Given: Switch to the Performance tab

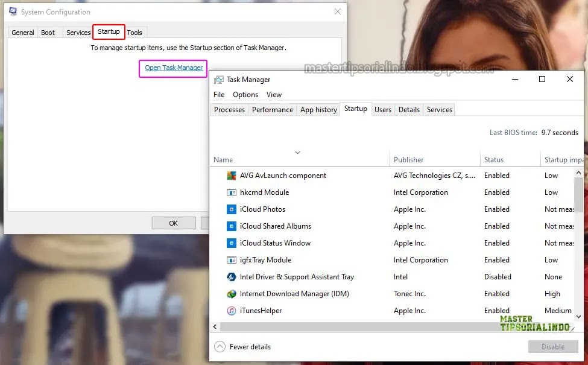Looking at the screenshot, I should point(272,110).
